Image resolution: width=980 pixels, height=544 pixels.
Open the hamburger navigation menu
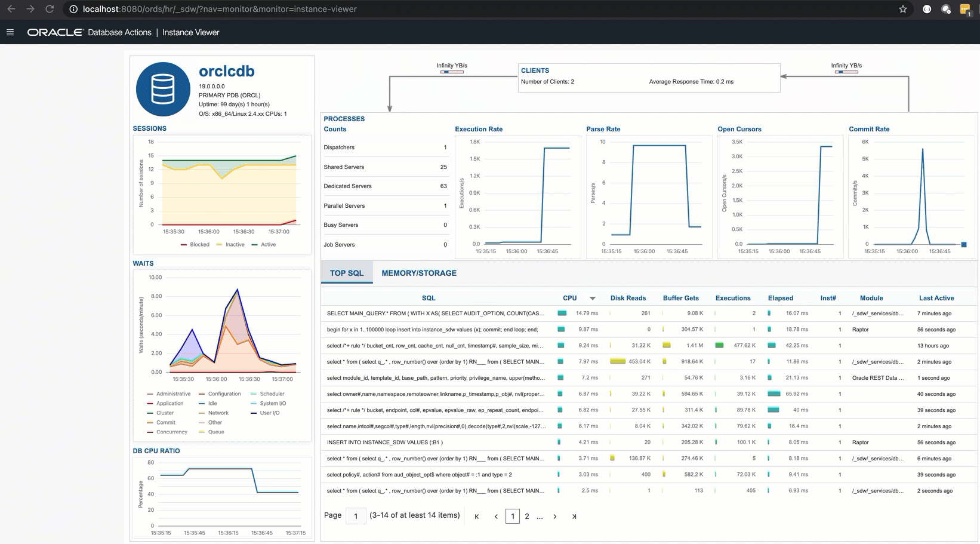pyautogui.click(x=10, y=32)
